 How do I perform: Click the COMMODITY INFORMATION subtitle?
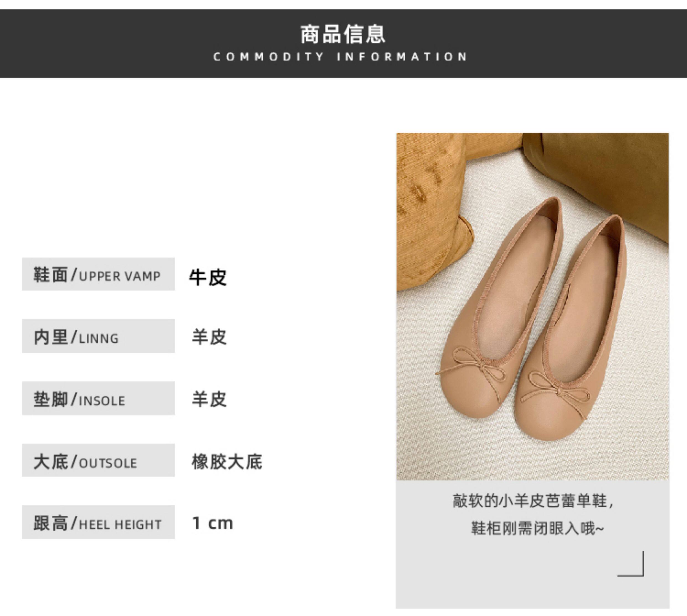[x=340, y=57]
